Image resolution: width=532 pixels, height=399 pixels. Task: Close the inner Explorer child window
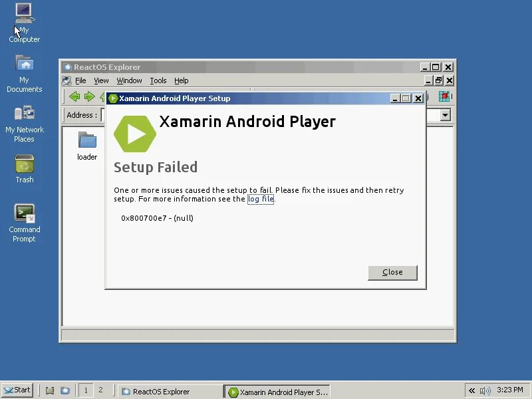pos(450,80)
